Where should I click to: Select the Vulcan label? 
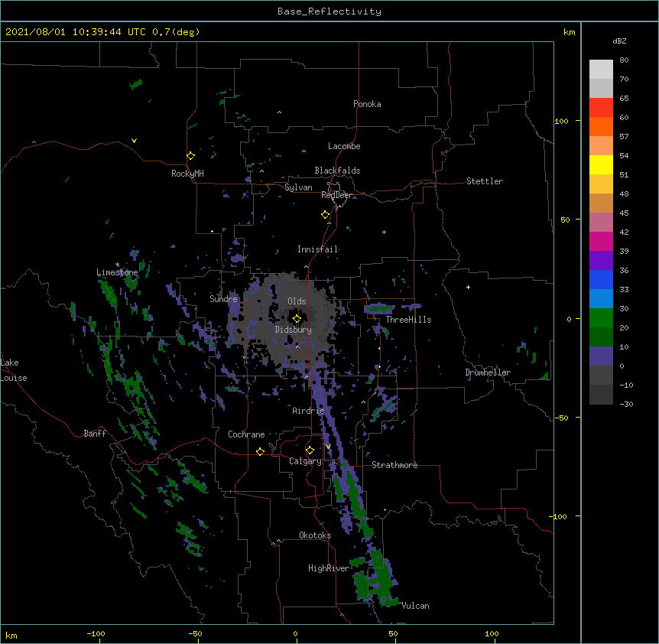[x=415, y=606]
